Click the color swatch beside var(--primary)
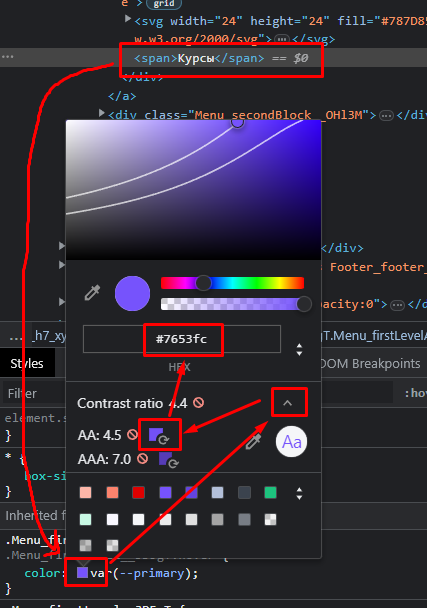Viewport: 427px width, 608px height. point(82,573)
